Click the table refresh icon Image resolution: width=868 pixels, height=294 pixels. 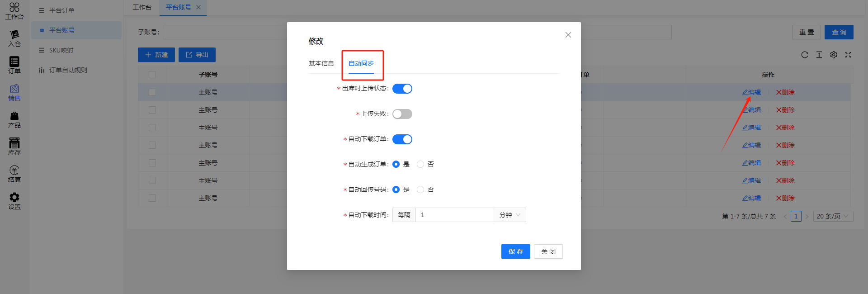click(805, 55)
